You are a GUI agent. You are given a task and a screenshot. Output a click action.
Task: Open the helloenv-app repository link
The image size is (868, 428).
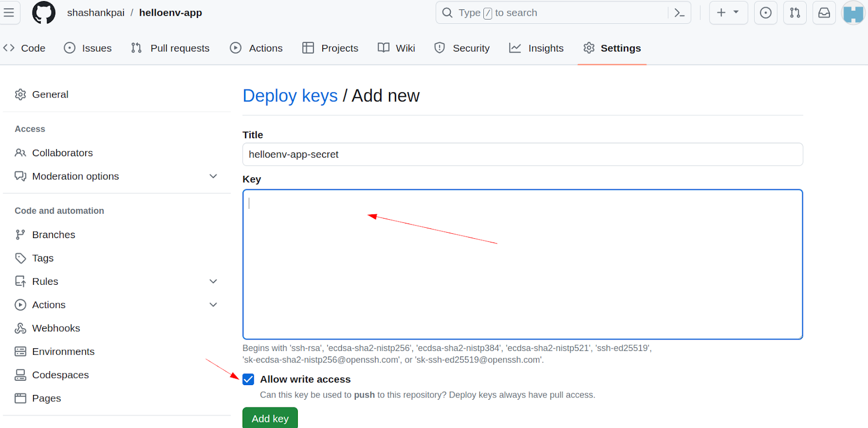click(170, 12)
